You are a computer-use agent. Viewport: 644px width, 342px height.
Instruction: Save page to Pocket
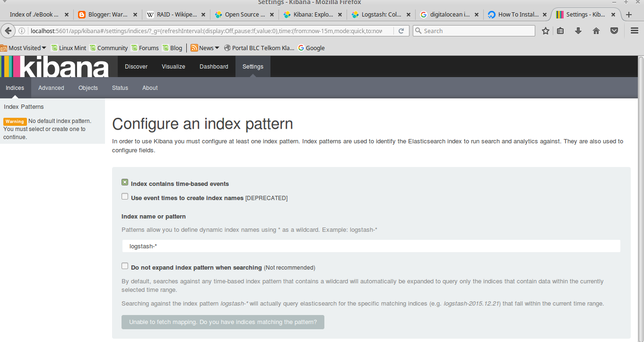point(614,30)
